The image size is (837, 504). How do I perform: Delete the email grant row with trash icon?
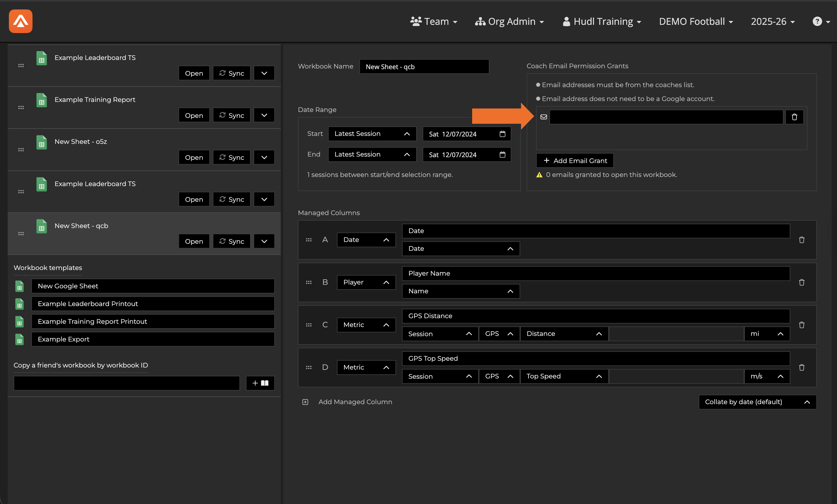794,117
